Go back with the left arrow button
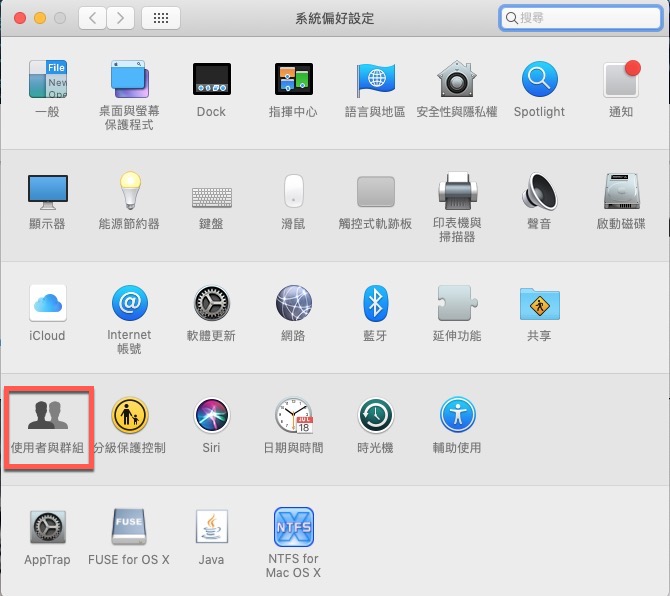This screenshot has width=670, height=596. [x=92, y=18]
